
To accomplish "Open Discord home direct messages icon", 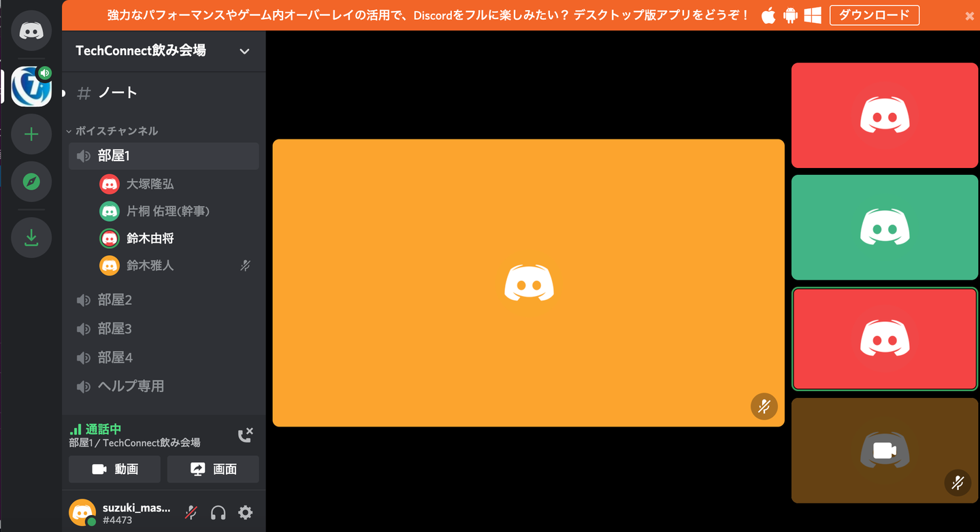I will pyautogui.click(x=31, y=31).
